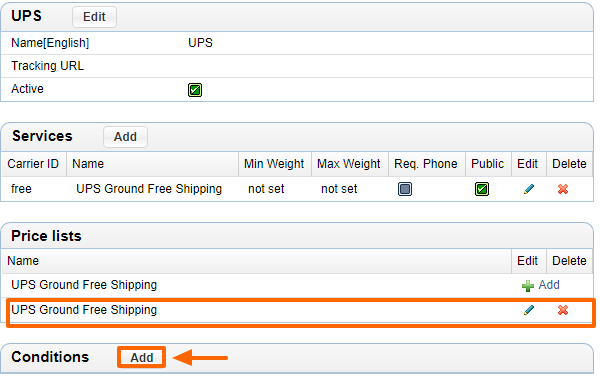The width and height of the screenshot is (600, 386).
Task: Click Add button in Conditions header
Action: tap(142, 357)
